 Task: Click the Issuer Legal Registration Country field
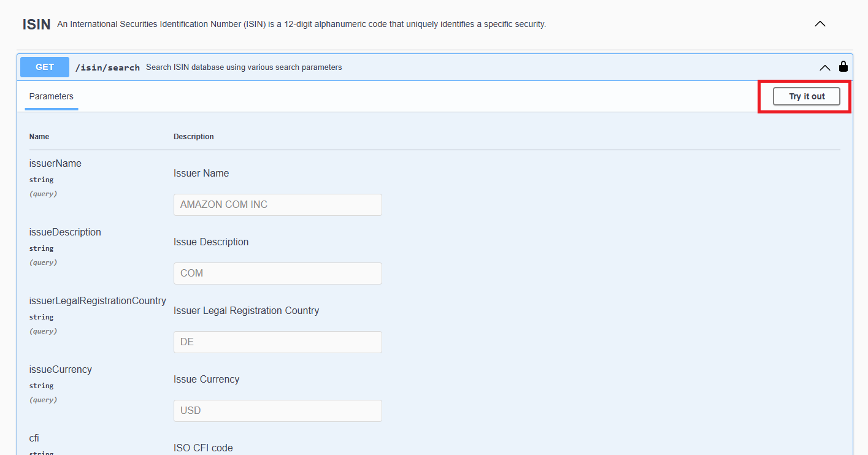coord(278,342)
